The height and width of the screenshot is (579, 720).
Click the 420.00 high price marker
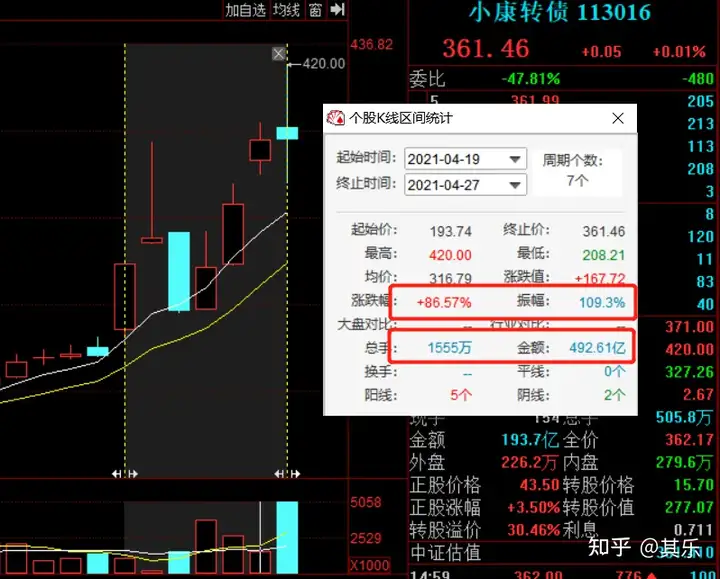click(323, 63)
